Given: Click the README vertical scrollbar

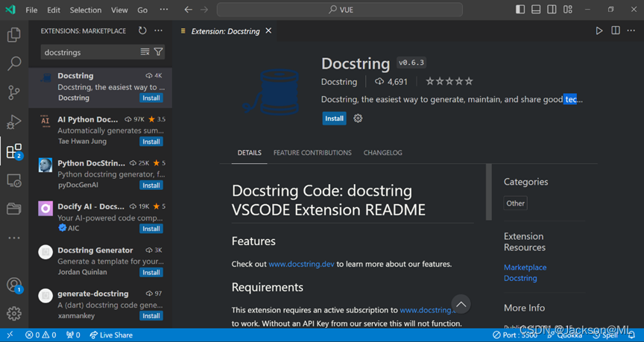Looking at the screenshot, I should 489,192.
